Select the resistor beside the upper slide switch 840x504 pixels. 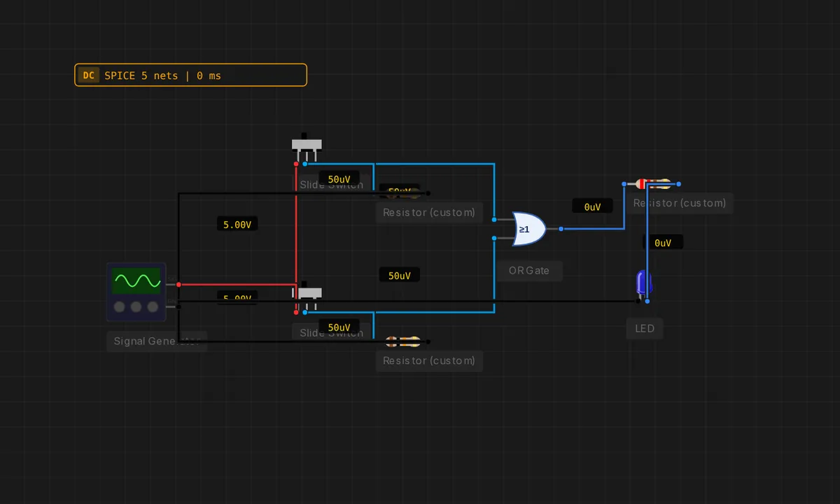tap(402, 192)
